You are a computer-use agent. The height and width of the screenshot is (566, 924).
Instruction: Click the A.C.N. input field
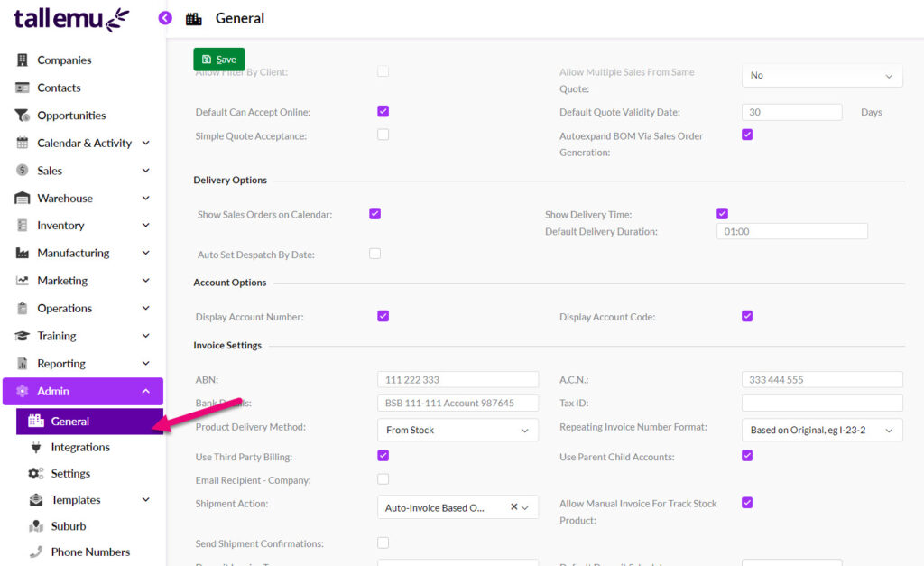pos(822,380)
